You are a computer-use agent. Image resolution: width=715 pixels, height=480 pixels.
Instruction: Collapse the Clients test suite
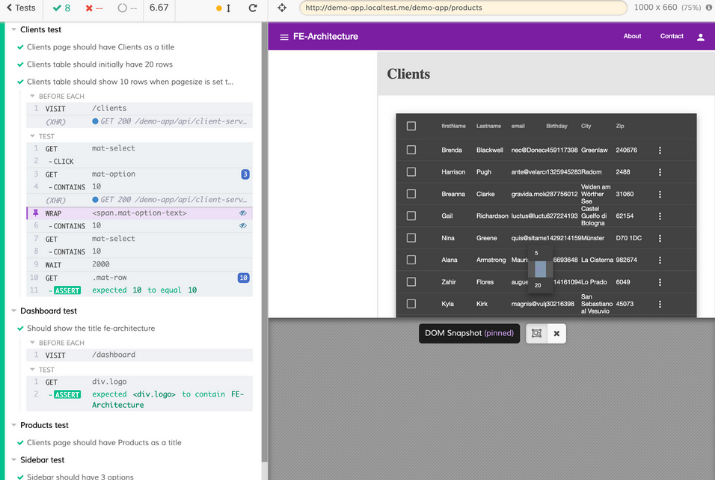13,30
